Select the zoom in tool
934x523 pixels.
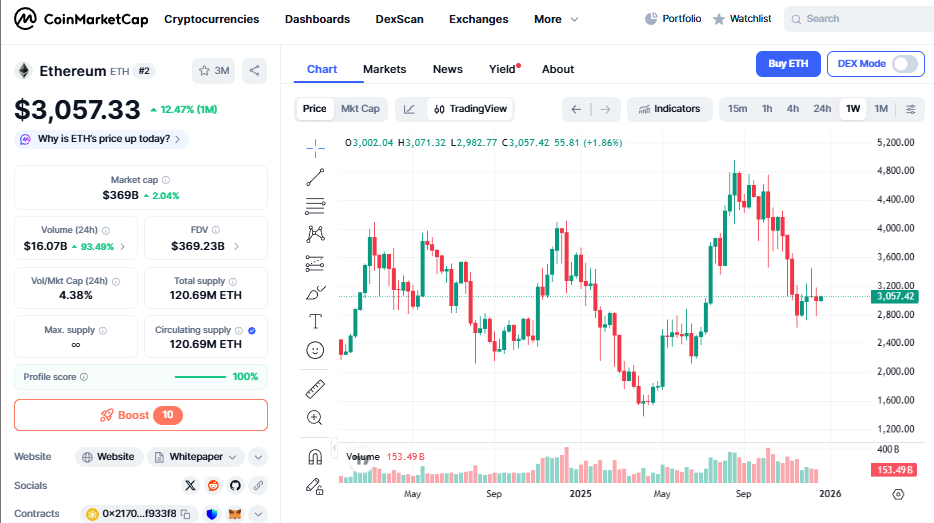[x=315, y=418]
